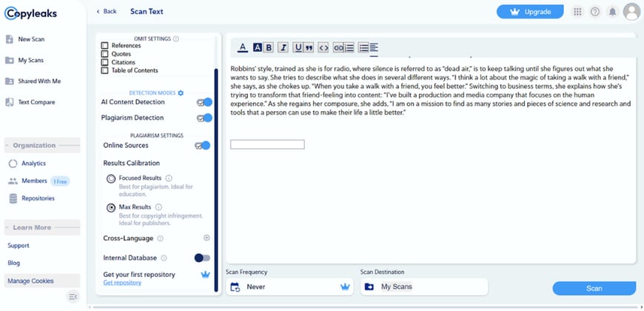Open the apps grid menu
This screenshot has width=644, height=311.
tap(577, 12)
